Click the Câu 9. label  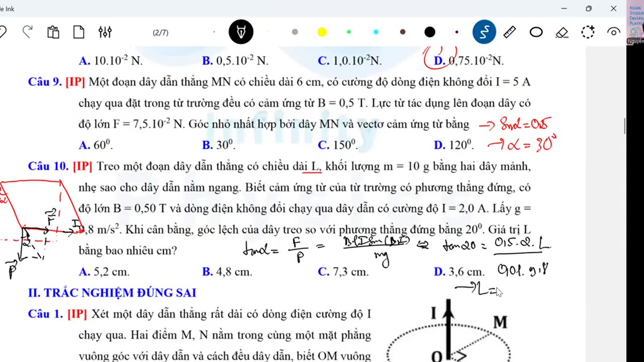[45, 81]
